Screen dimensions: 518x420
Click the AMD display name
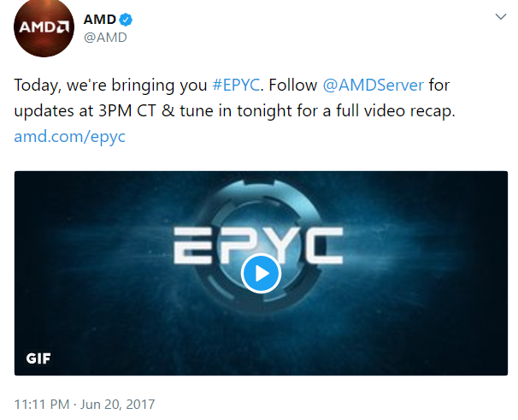pyautogui.click(x=99, y=20)
